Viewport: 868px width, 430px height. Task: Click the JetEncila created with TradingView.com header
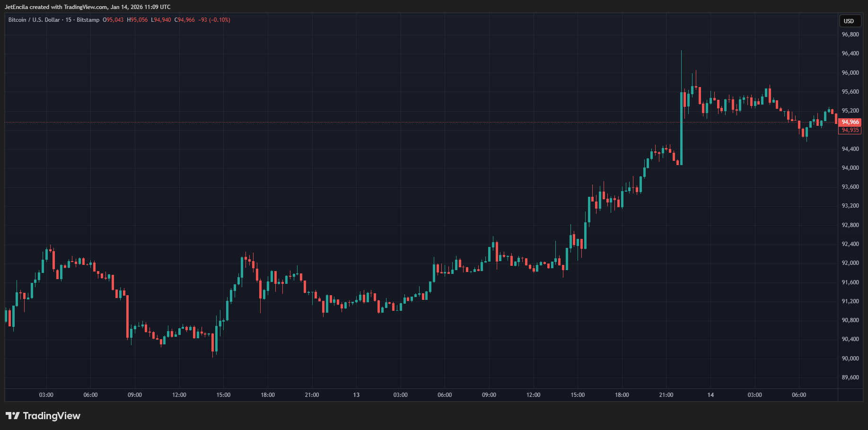tap(88, 7)
